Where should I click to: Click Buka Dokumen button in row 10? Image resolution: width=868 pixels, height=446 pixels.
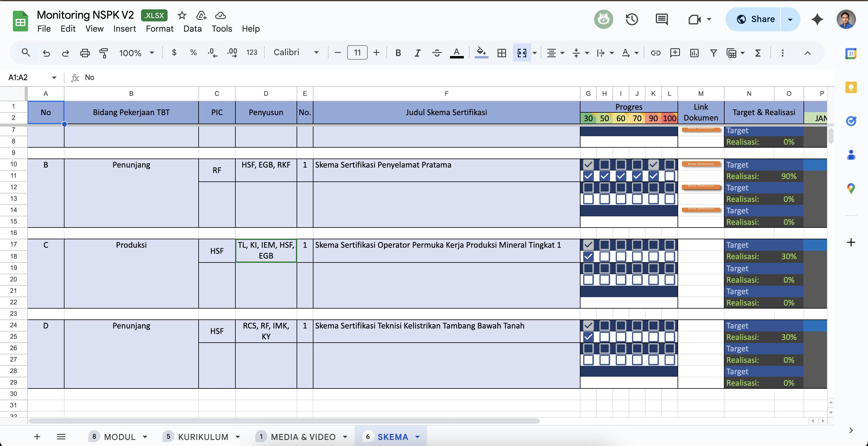[701, 164]
